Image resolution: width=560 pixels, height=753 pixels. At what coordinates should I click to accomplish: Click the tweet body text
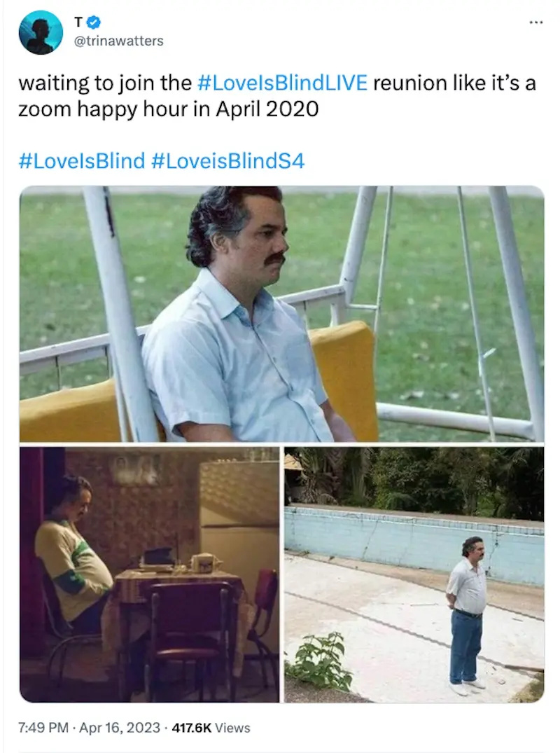(x=277, y=96)
